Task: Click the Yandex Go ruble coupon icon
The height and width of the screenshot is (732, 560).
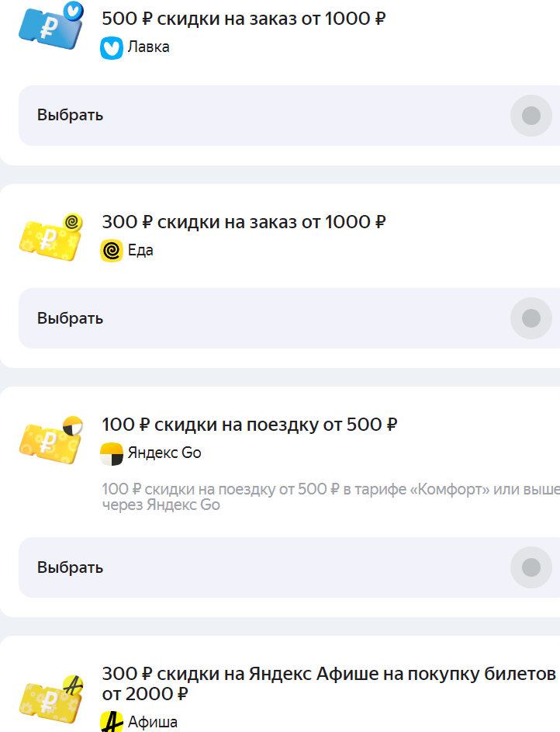Action: [51, 440]
